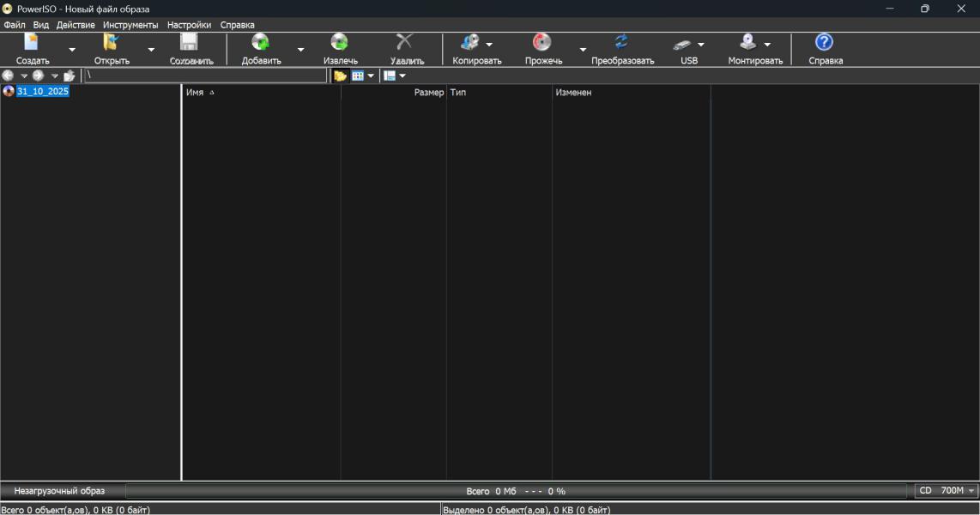This screenshot has height=515, width=980.
Task: Click the Копировать (Copy) disc icon
Action: click(x=469, y=43)
